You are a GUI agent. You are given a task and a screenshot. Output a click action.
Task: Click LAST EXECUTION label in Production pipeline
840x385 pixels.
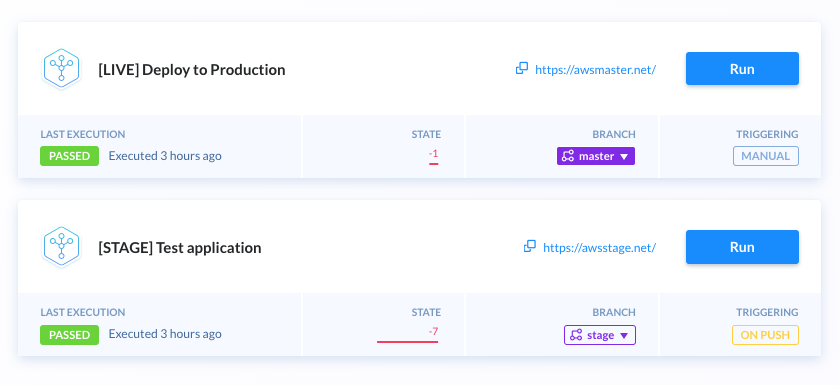point(82,134)
